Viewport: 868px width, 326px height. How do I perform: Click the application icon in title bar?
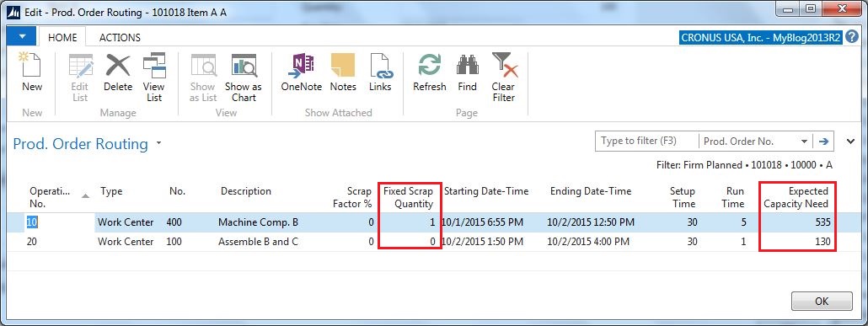[14, 12]
